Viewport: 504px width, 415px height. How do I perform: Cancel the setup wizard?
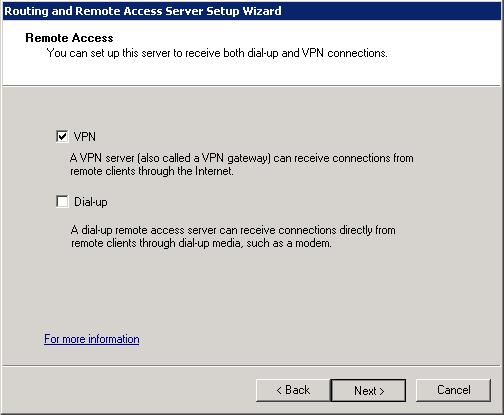pyautogui.click(x=453, y=390)
